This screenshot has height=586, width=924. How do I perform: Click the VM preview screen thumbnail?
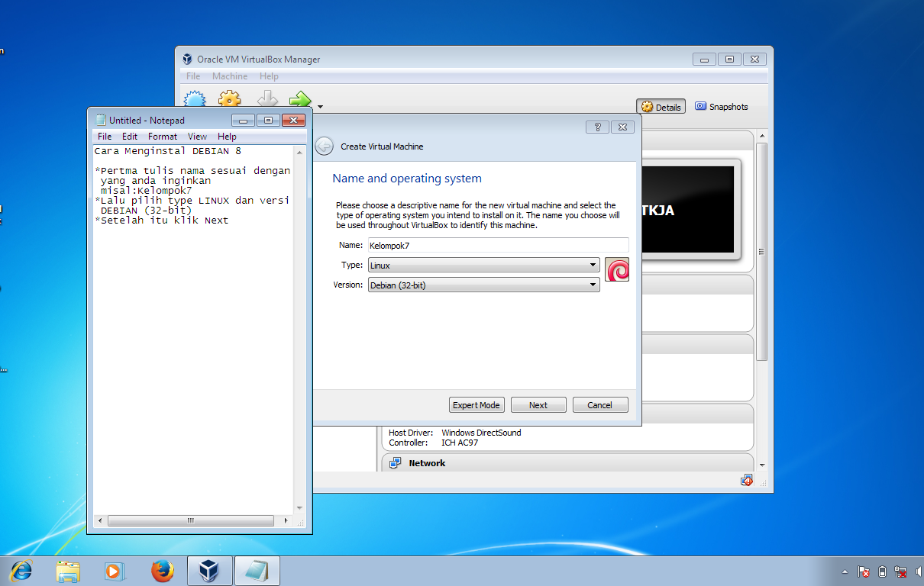(x=687, y=210)
